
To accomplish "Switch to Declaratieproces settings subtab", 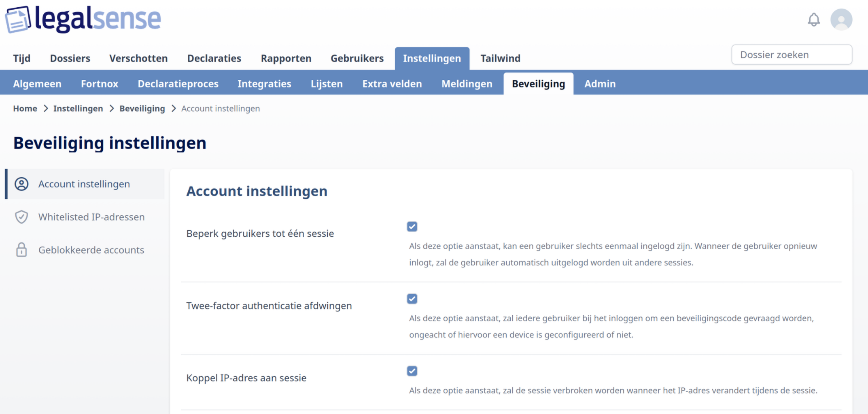I will [x=178, y=84].
